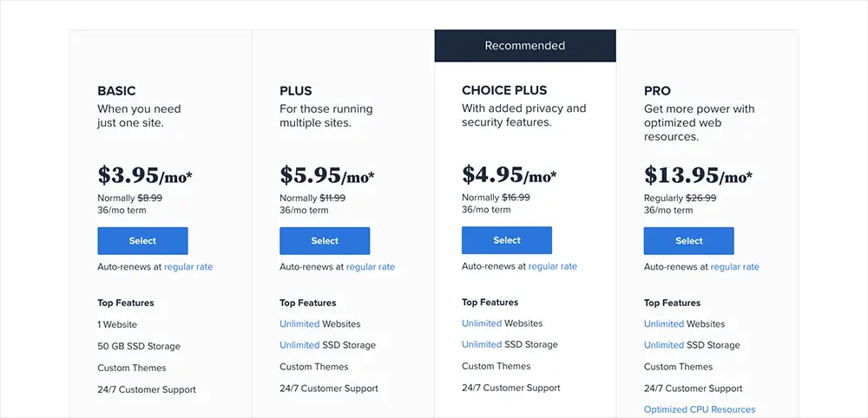
Task: Click the BASIC plan heading
Action: 116,91
